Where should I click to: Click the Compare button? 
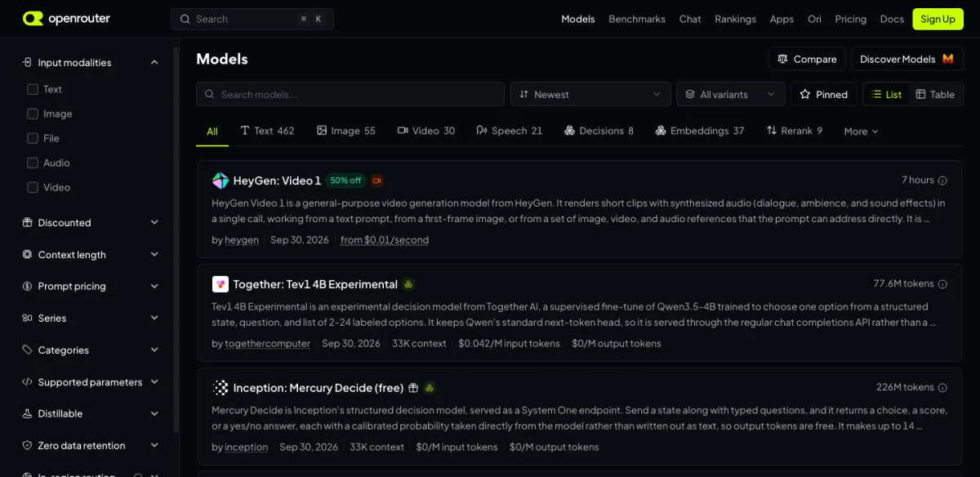[x=807, y=59]
